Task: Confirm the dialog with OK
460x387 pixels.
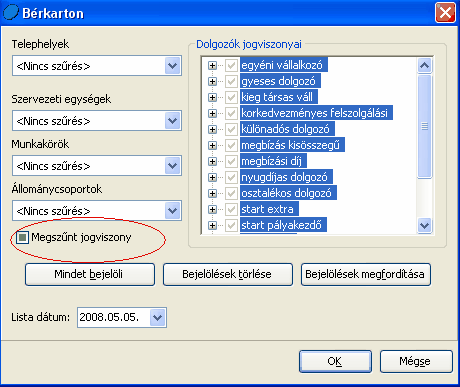Action: (335, 361)
